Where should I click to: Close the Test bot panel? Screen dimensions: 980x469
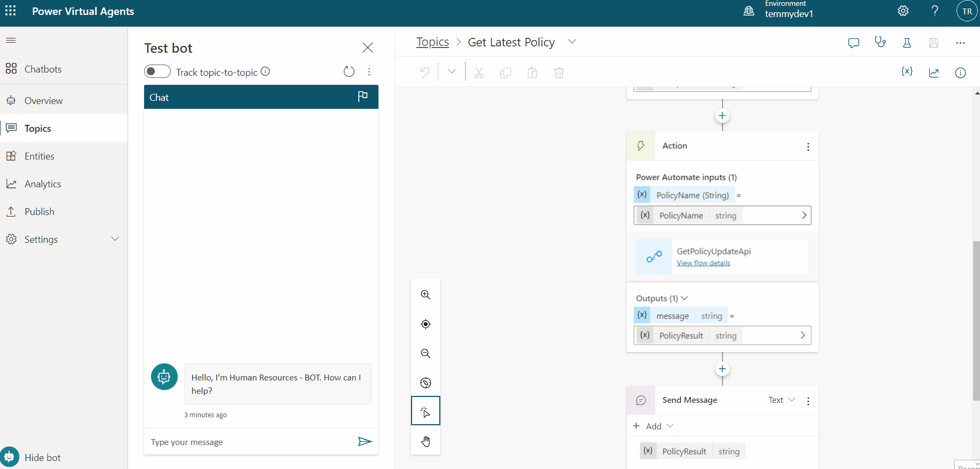(x=368, y=47)
